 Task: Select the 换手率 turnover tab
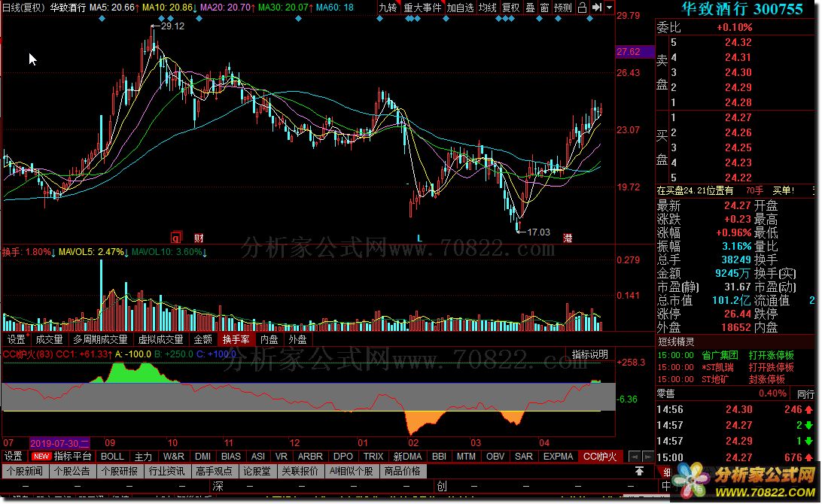tap(236, 339)
